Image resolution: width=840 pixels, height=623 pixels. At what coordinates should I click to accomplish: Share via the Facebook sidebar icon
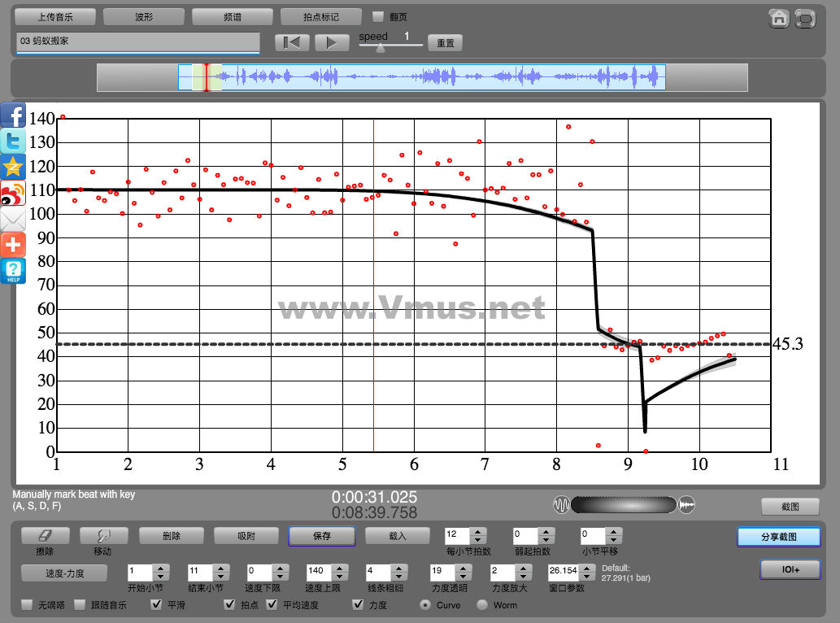(13, 115)
